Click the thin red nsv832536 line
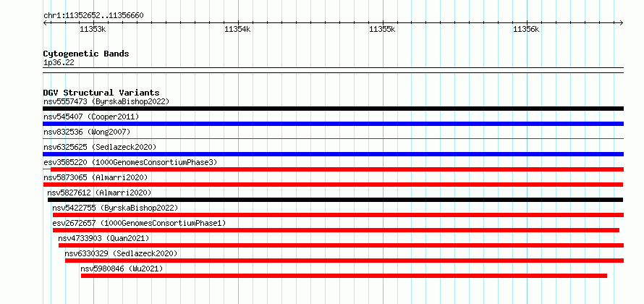This screenshot has height=304, width=644. [333, 139]
